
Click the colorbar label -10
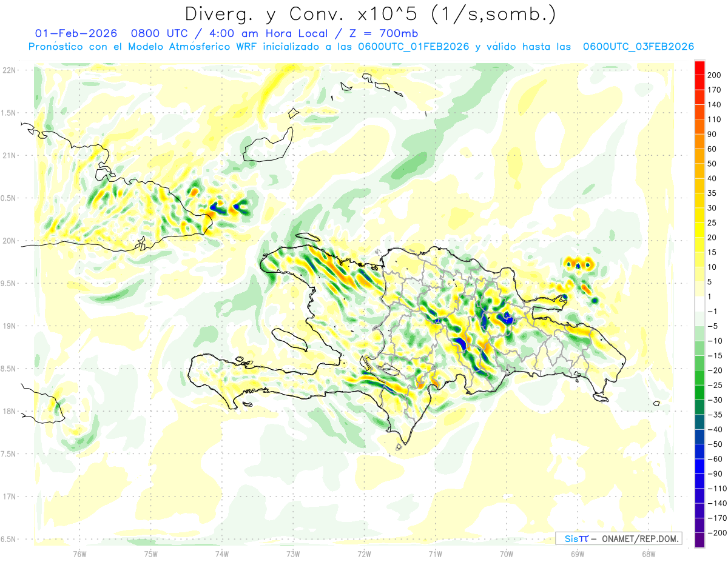(x=715, y=341)
